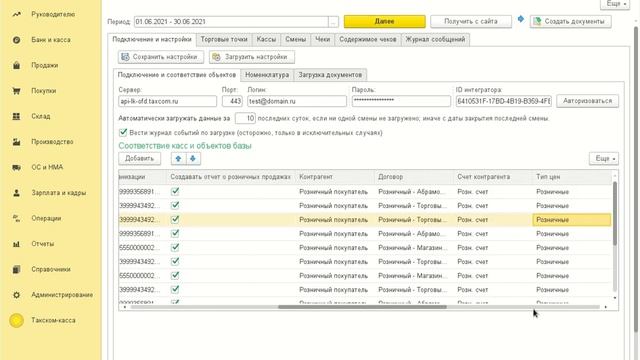
Task: Open the Покупки cart icon
Action: (16, 91)
